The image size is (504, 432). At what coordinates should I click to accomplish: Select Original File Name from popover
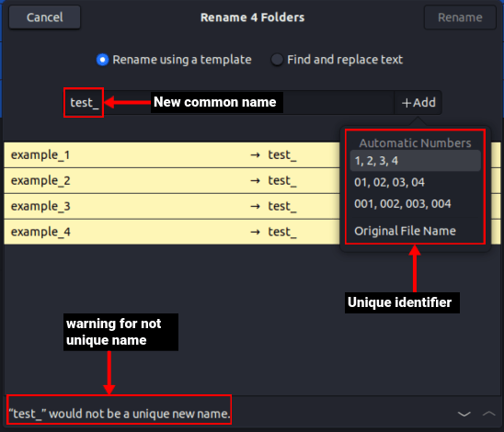click(x=416, y=231)
